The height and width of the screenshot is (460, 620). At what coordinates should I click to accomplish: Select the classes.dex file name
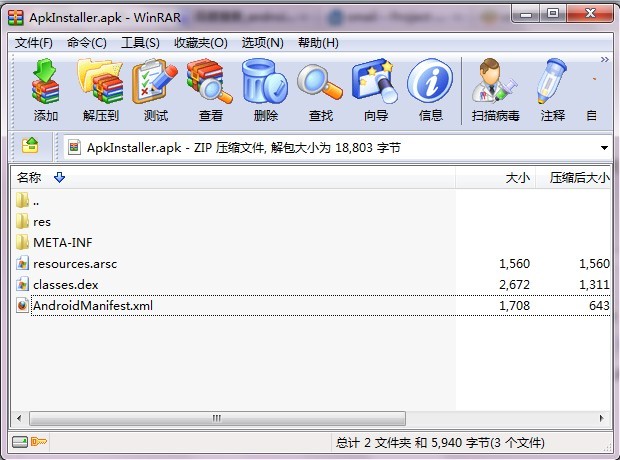coord(66,284)
